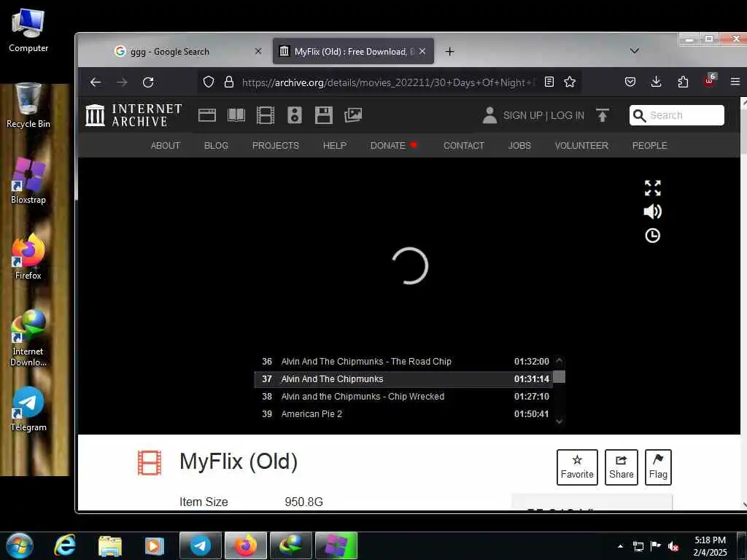The width and height of the screenshot is (747, 560).
Task: Play track 38 Alvin and the Chipmunks - Chip Wrecked
Action: pyautogui.click(x=405, y=396)
